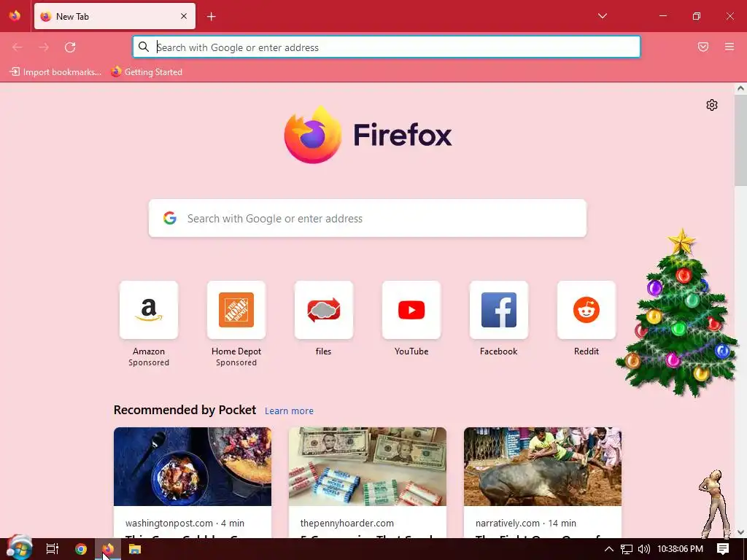Click the forward navigation arrow
Screen dimensions: 747x560
[x=44, y=47]
